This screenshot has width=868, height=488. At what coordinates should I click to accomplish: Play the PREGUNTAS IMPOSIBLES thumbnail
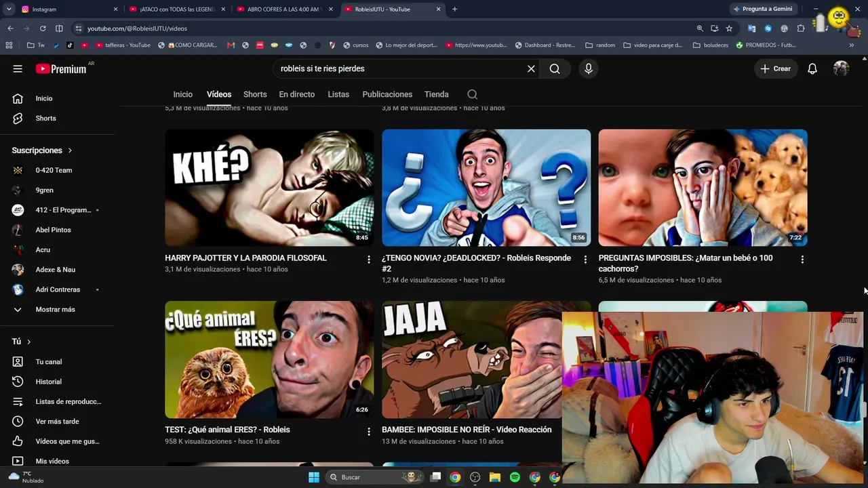tap(703, 188)
